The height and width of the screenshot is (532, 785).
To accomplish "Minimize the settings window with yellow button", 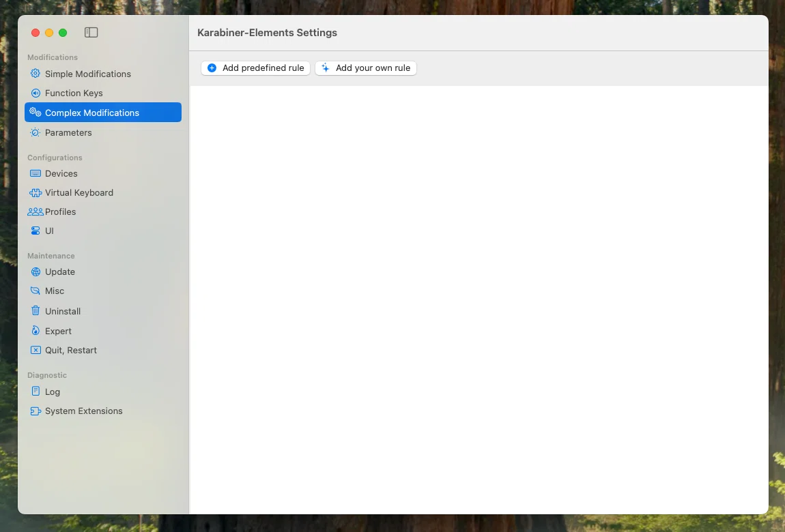I will pyautogui.click(x=49, y=33).
